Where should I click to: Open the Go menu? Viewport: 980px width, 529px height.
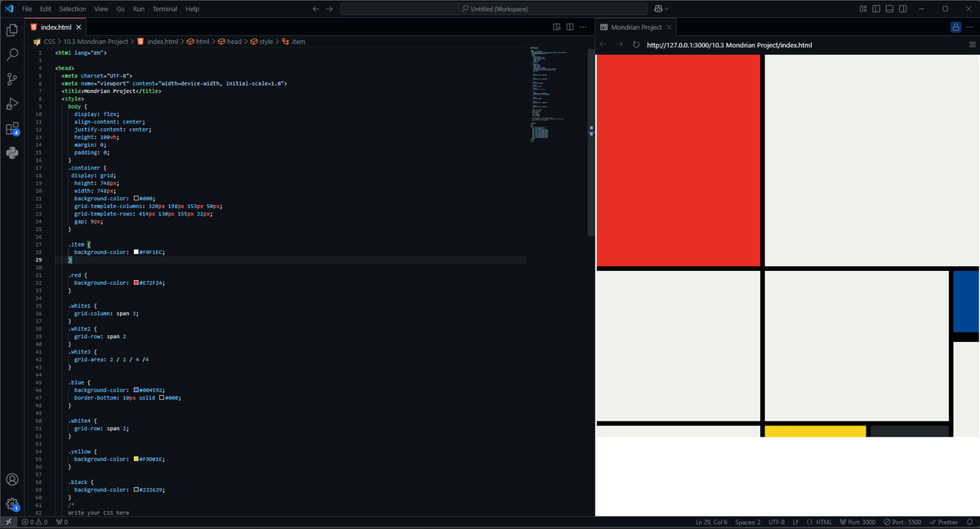[121, 8]
